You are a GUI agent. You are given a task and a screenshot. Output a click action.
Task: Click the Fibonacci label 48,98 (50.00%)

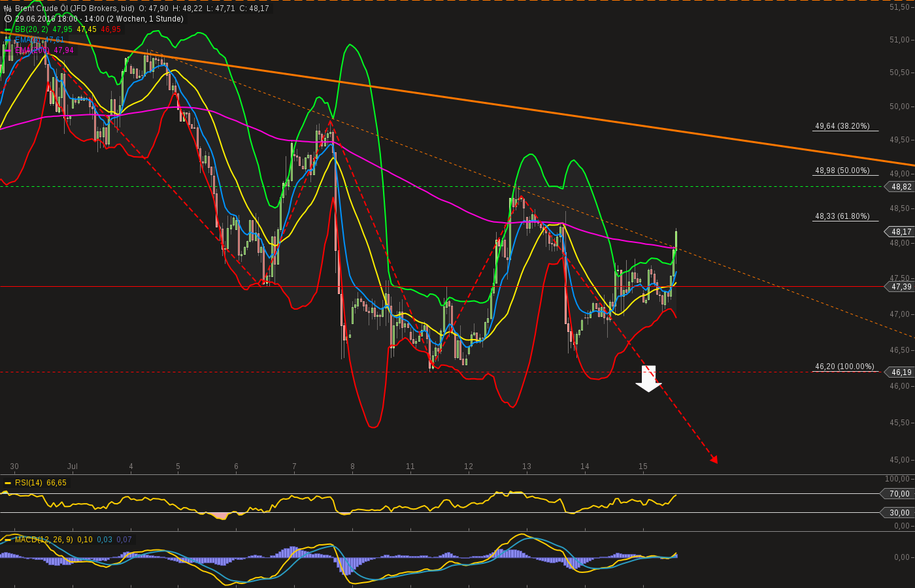pos(842,171)
